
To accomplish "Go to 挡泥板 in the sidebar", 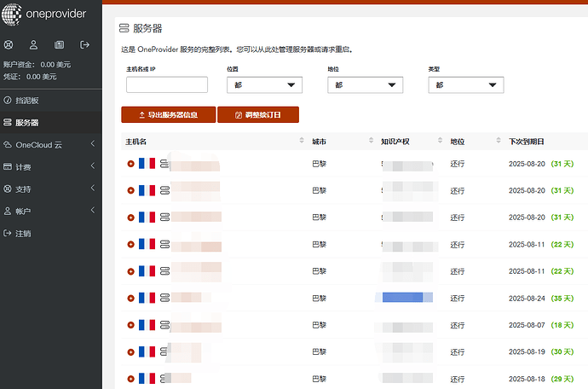I will pos(51,101).
